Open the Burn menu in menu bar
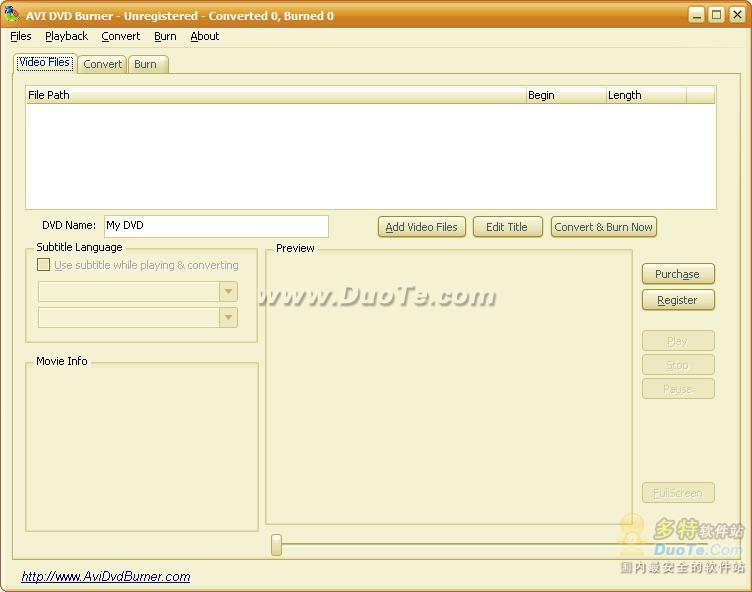752x592 pixels. click(x=165, y=36)
